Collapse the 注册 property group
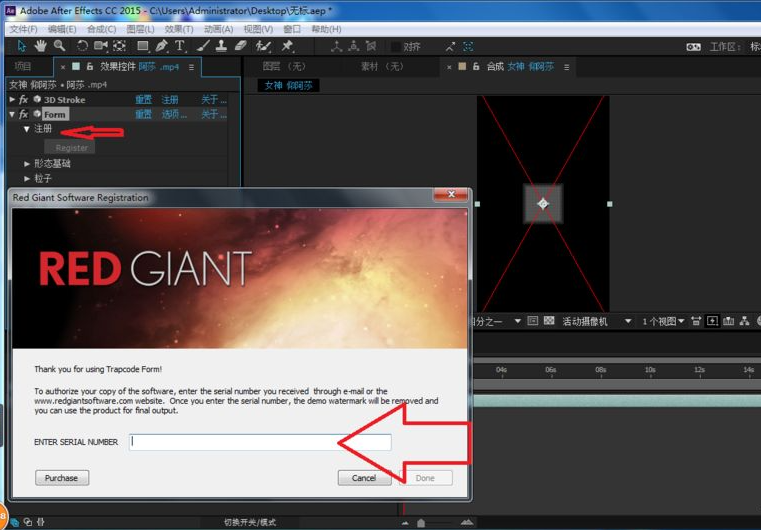The height and width of the screenshot is (530, 761). click(27, 129)
